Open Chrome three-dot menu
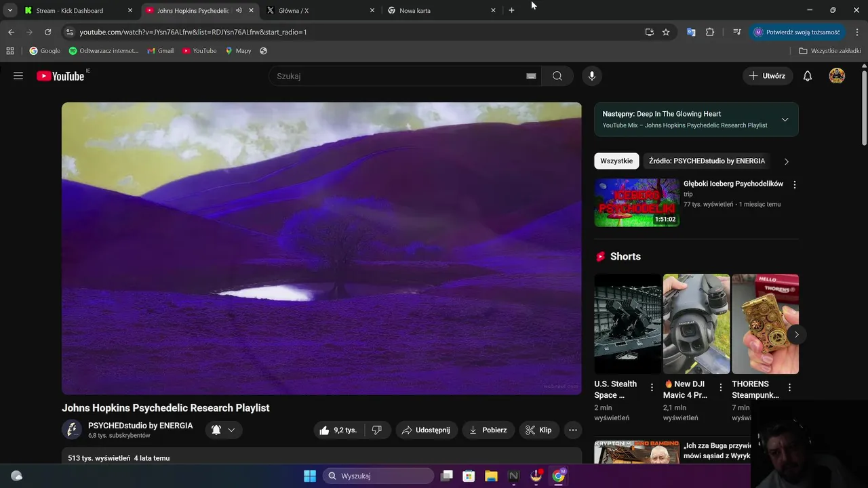 coord(857,32)
